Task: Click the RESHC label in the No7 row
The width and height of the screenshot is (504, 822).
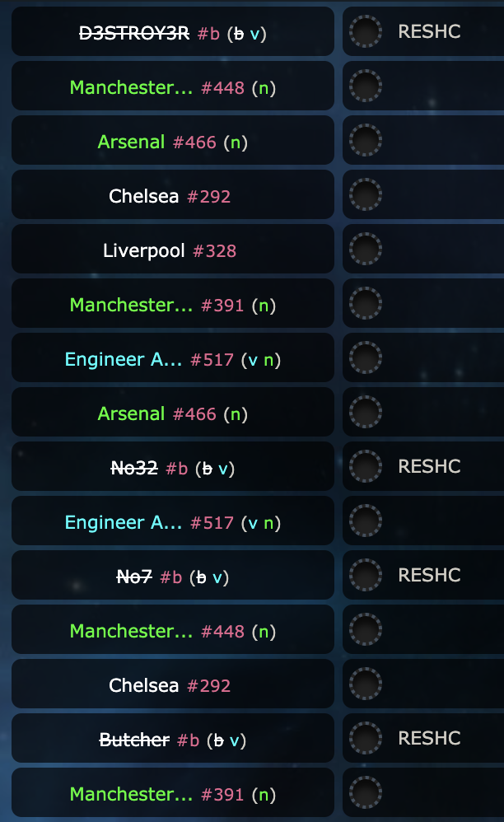Action: [x=429, y=576]
